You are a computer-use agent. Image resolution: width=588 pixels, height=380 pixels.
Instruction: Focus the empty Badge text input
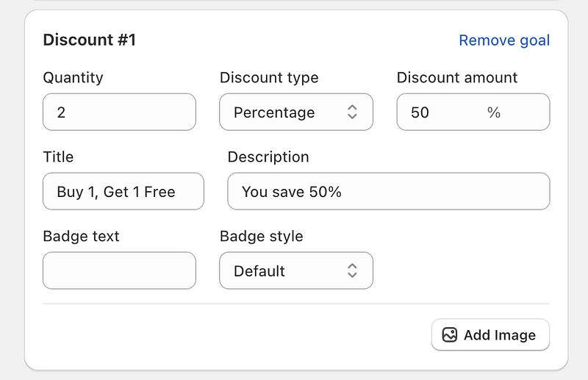tap(119, 271)
